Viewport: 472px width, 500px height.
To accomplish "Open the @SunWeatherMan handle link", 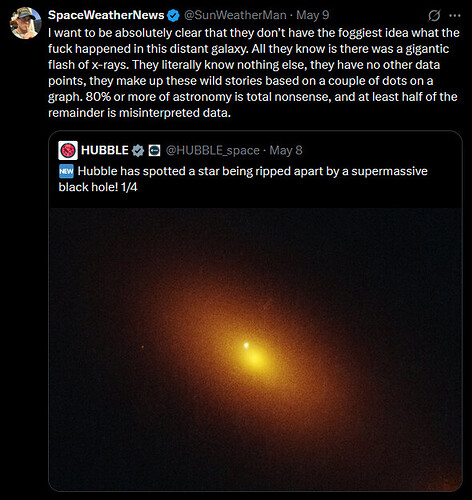I will 235,15.
